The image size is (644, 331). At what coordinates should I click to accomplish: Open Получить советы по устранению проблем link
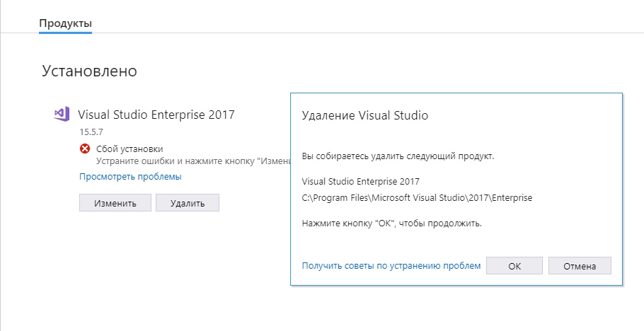click(391, 266)
